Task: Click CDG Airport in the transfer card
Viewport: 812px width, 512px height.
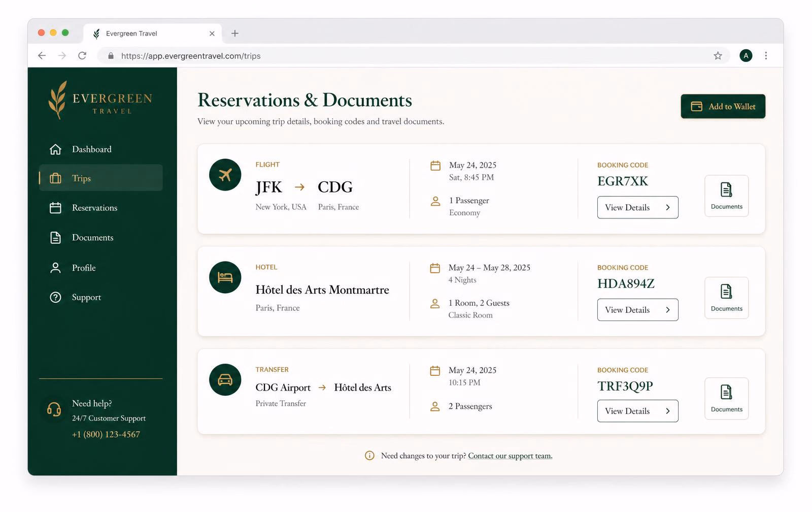Action: (283, 388)
